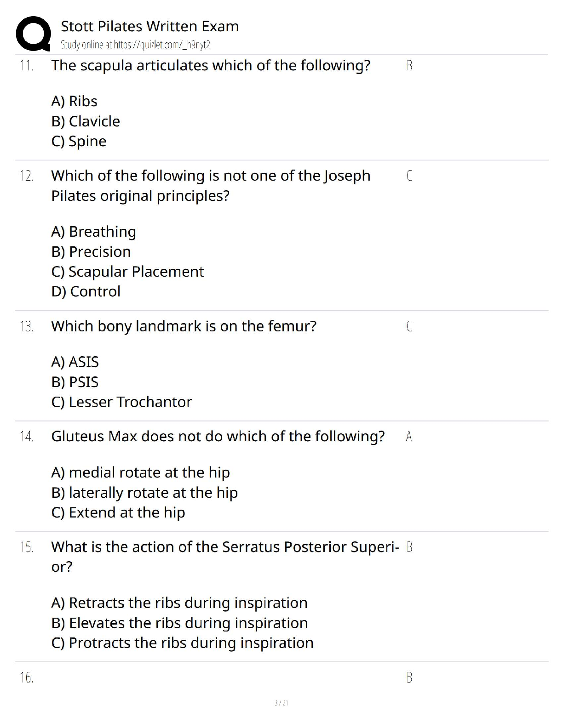Click answer letter A for question 14

pyautogui.click(x=409, y=437)
